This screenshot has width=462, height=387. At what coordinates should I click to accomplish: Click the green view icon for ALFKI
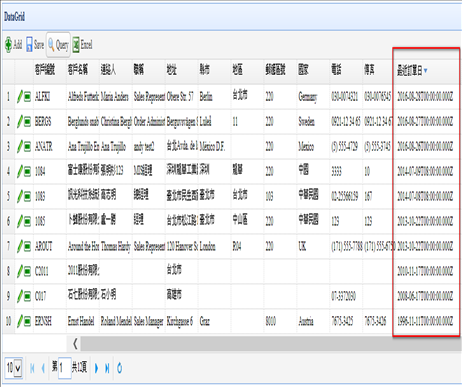(x=27, y=97)
